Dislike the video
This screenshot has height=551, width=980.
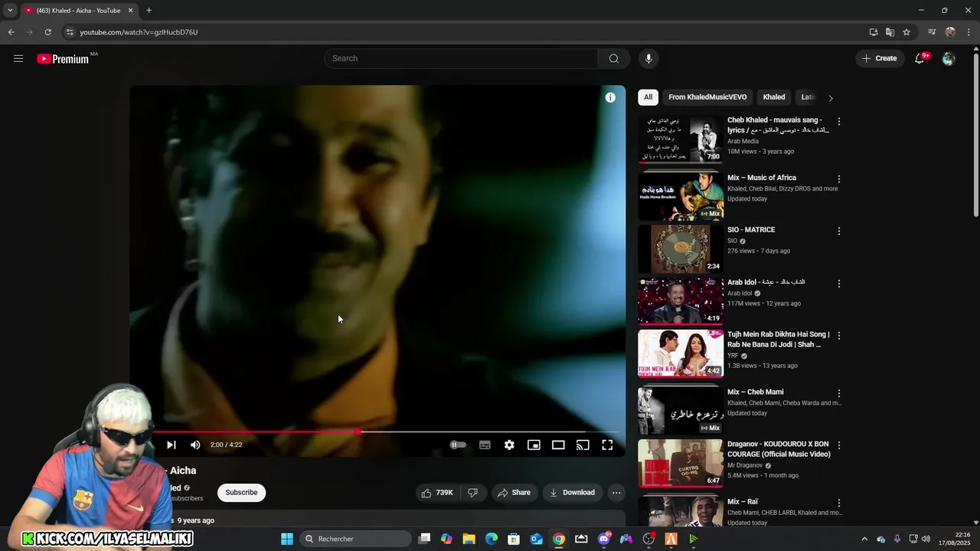pos(472,493)
